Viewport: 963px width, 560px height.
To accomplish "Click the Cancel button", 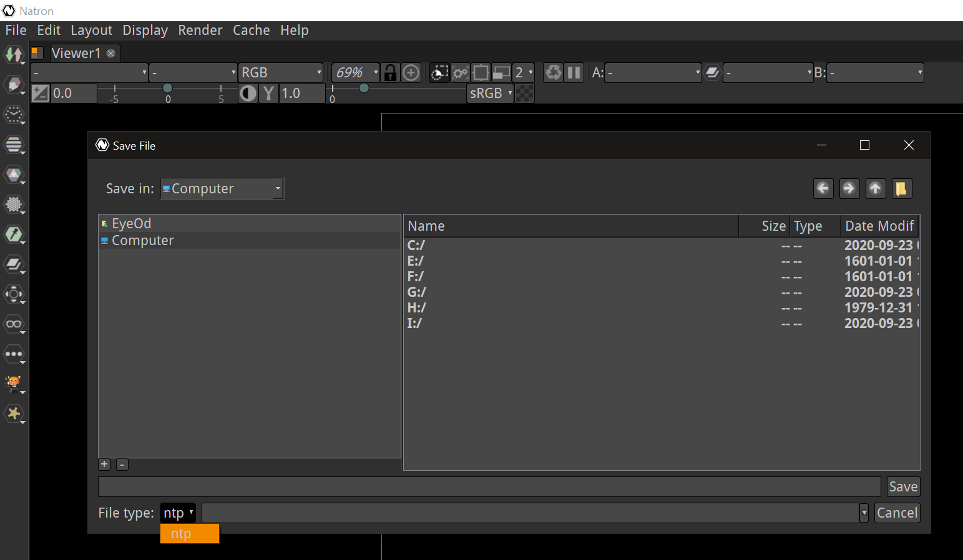I will tap(897, 513).
